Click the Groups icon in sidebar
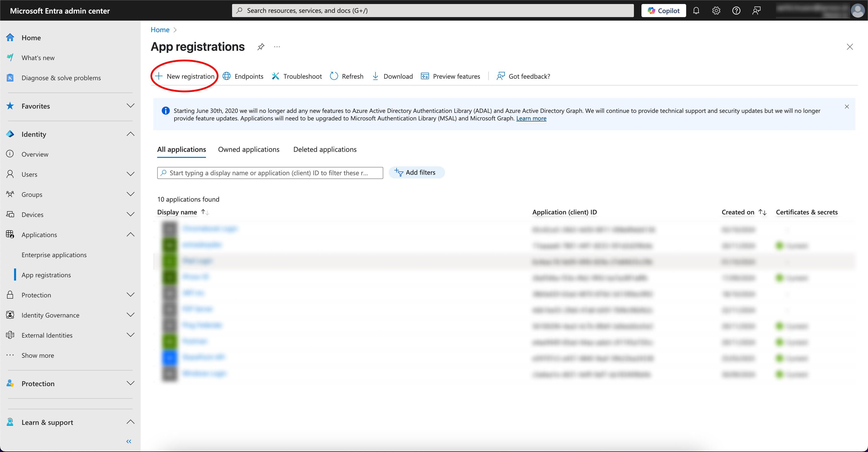 click(x=10, y=194)
